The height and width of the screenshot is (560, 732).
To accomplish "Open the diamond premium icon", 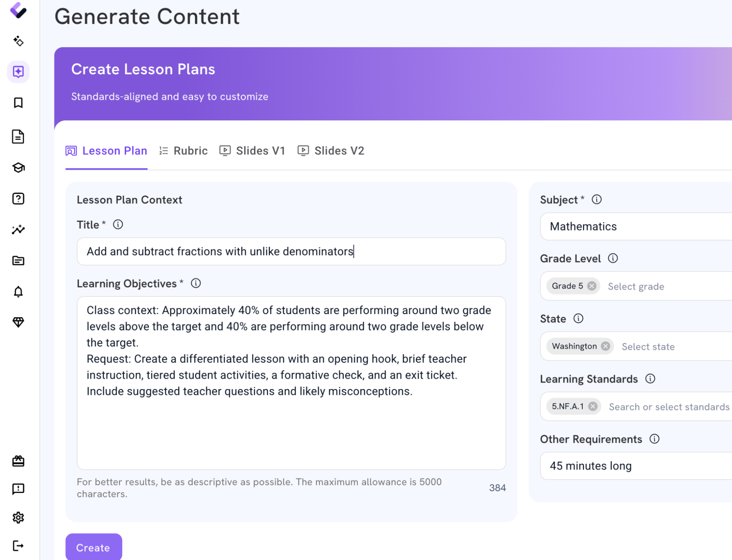I will 18,322.
